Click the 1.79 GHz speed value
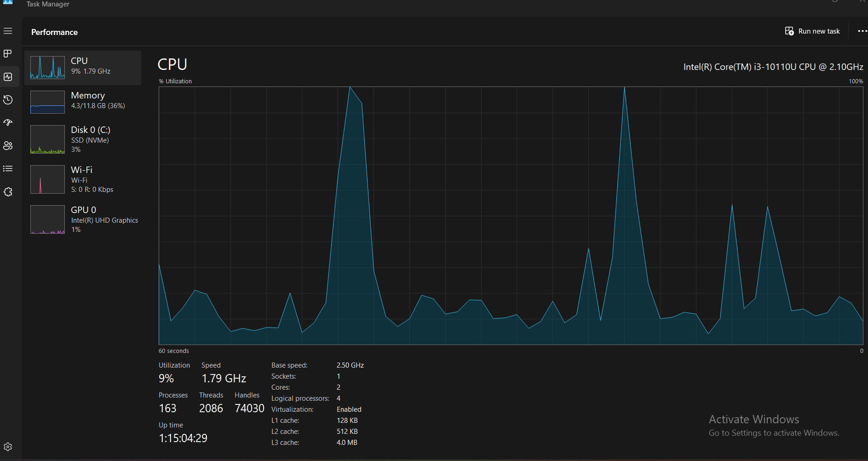The width and height of the screenshot is (868, 461). point(224,379)
